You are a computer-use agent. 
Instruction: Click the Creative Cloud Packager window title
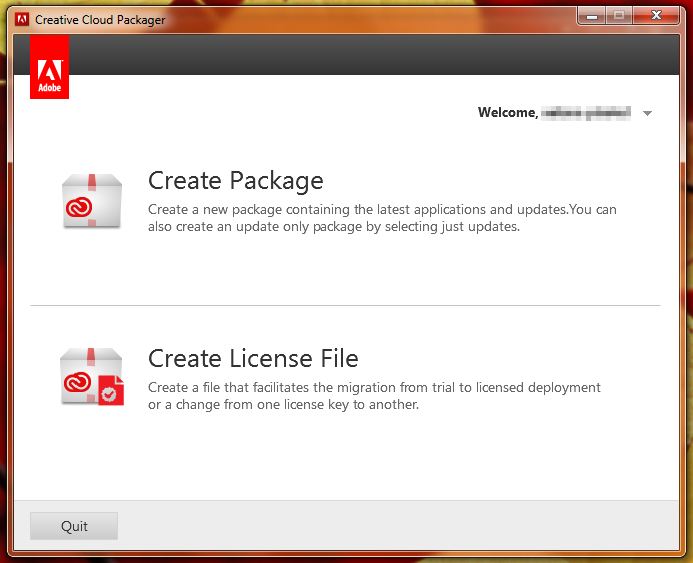point(100,20)
